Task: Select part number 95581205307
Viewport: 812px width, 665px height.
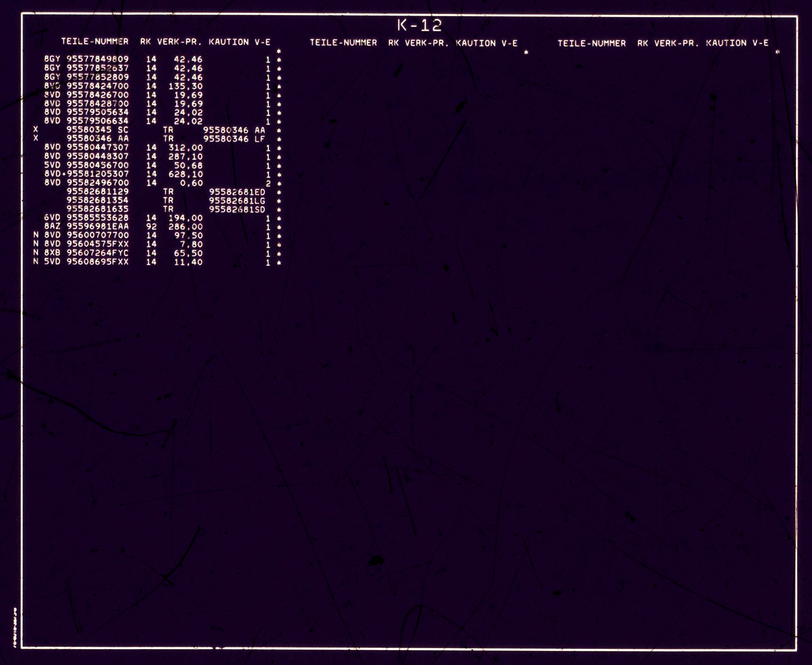Action: click(x=98, y=174)
